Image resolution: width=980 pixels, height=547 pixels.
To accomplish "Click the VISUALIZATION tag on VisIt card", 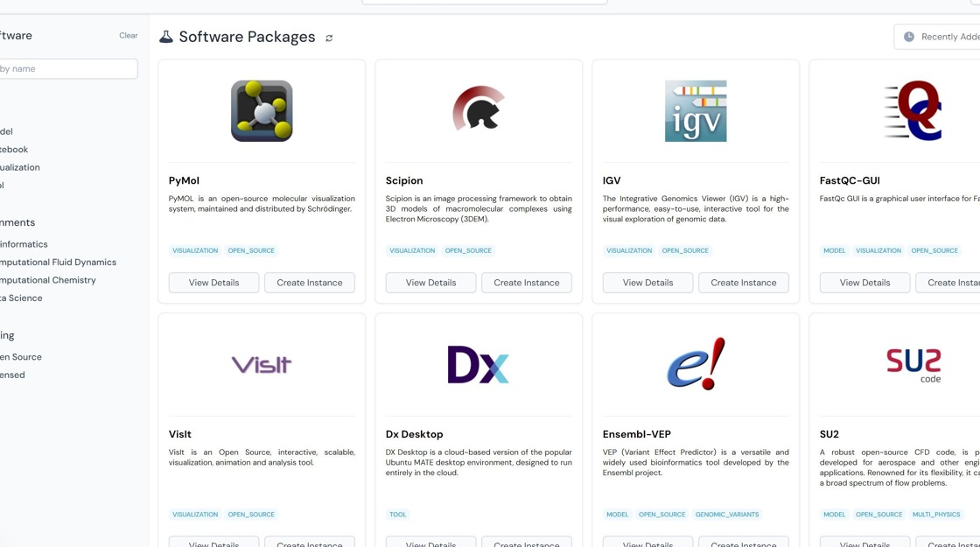I will pos(195,515).
